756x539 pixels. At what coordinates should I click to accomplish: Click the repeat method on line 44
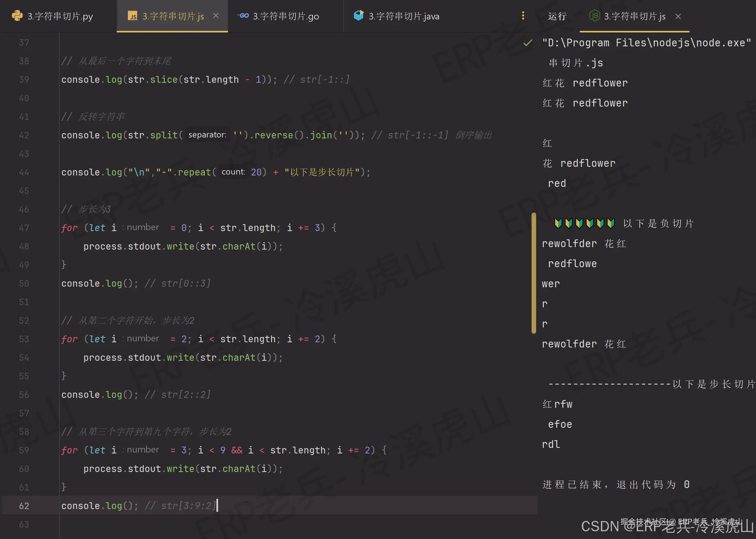tap(194, 172)
